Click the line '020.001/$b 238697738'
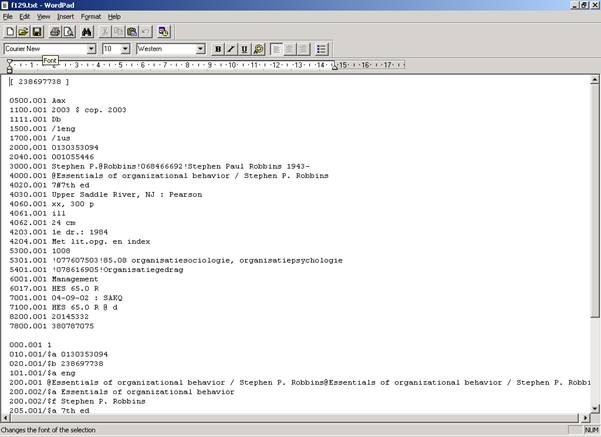The height and width of the screenshot is (437, 601). (56, 363)
